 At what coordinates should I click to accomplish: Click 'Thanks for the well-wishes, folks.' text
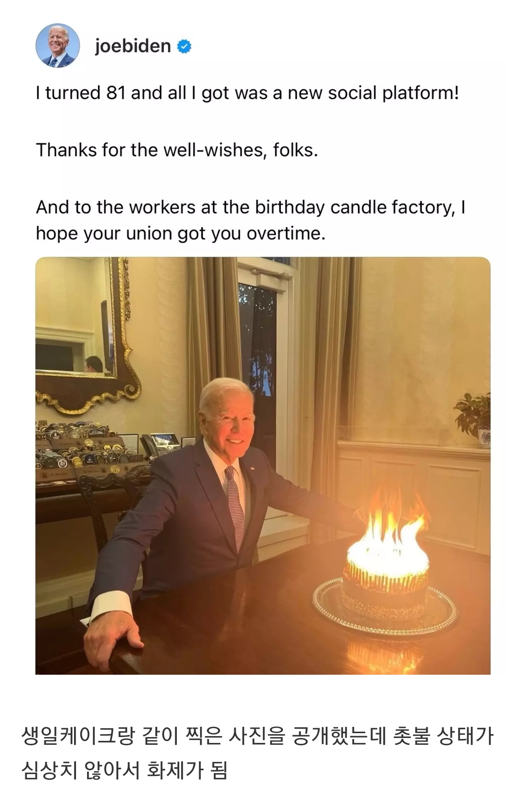[x=177, y=150]
